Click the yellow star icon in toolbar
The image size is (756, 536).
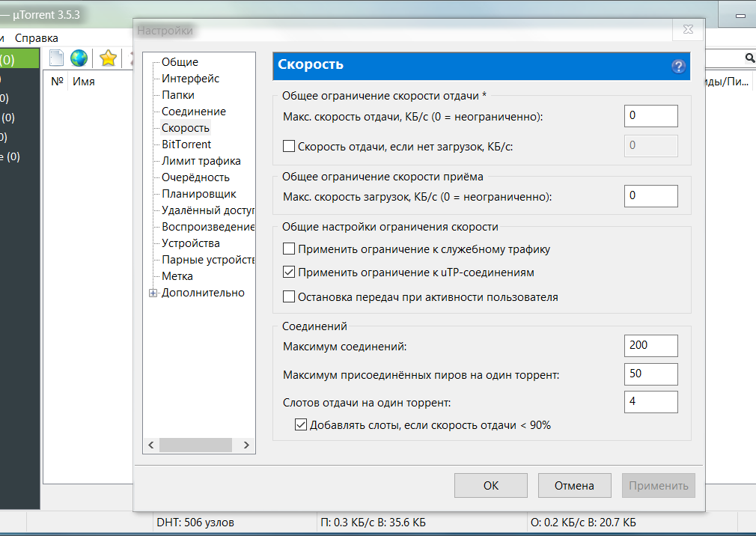108,58
